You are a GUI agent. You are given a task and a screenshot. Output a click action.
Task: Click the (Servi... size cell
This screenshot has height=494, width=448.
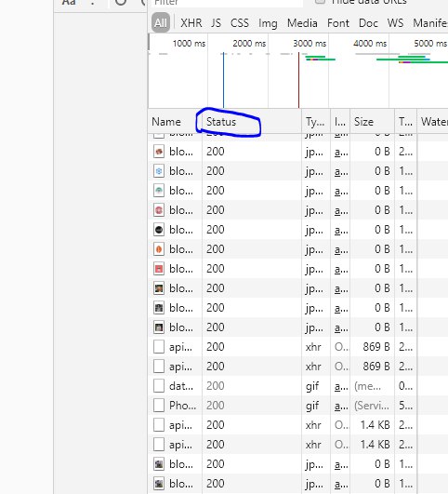point(372,406)
